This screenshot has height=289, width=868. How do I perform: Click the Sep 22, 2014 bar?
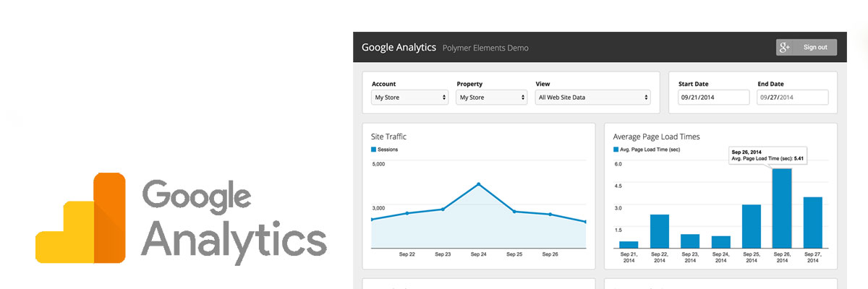click(x=660, y=231)
